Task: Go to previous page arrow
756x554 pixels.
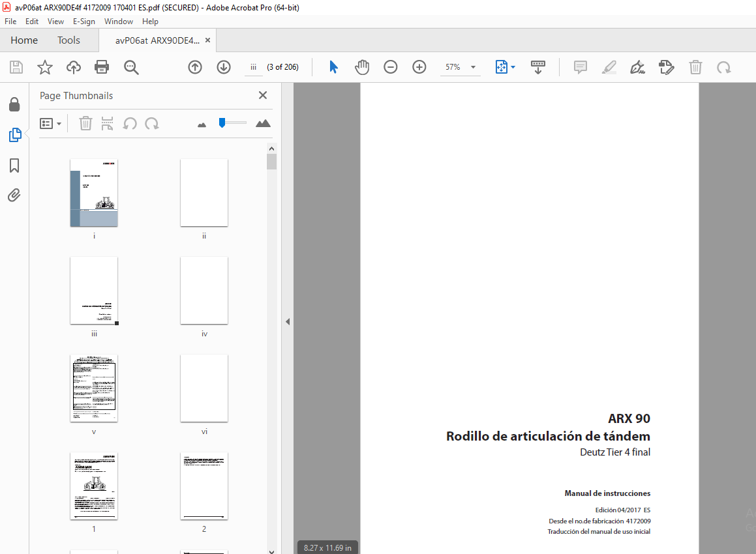Action: 195,67
